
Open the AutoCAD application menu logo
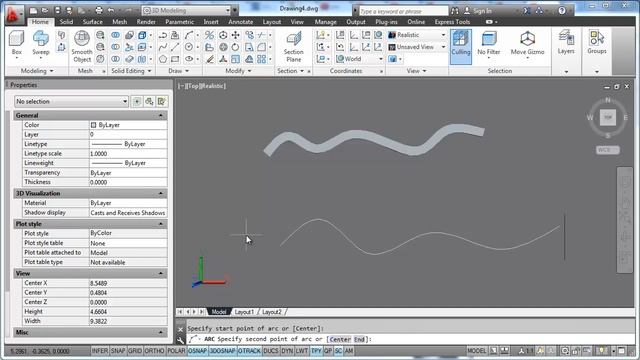[14, 15]
